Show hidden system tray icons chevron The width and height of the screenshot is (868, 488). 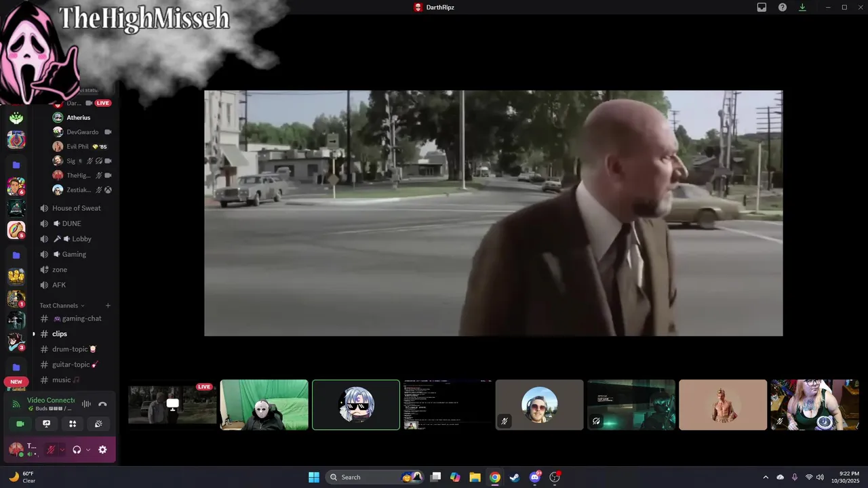click(x=766, y=477)
